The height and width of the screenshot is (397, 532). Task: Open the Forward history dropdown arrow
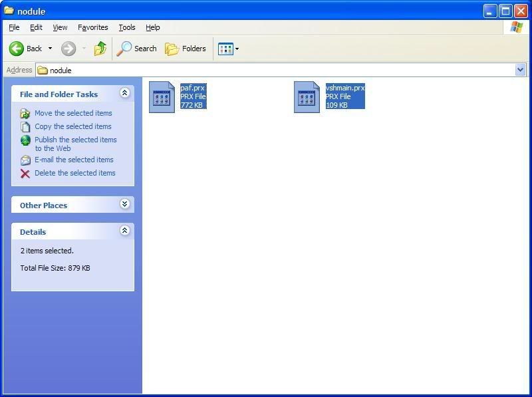pyautogui.click(x=84, y=49)
